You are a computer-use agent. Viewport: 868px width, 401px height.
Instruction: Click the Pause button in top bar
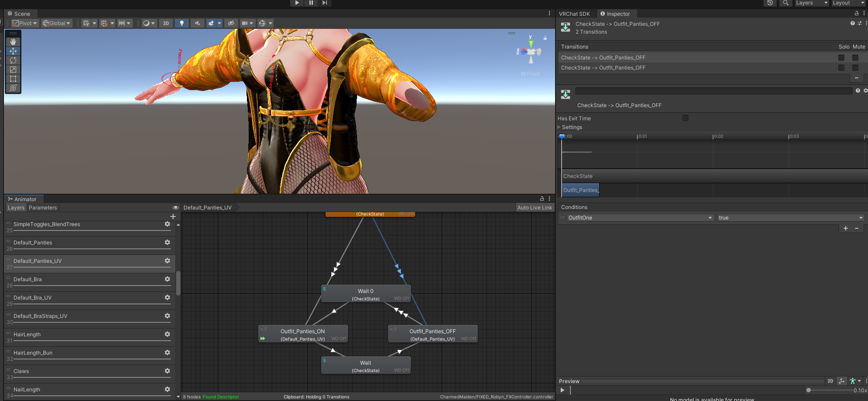tap(311, 3)
